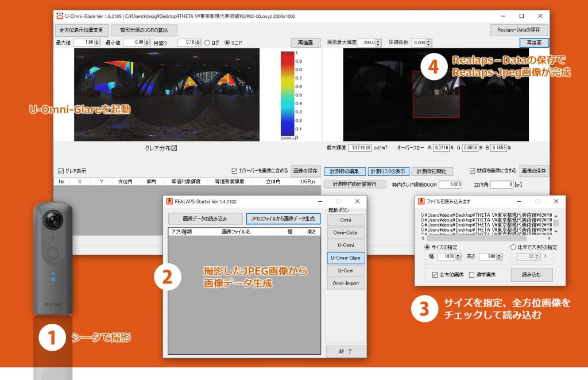The width and height of the screenshot is (588, 380).
Task: Click the 全方位表示位置変更 button
Action: coord(82,30)
